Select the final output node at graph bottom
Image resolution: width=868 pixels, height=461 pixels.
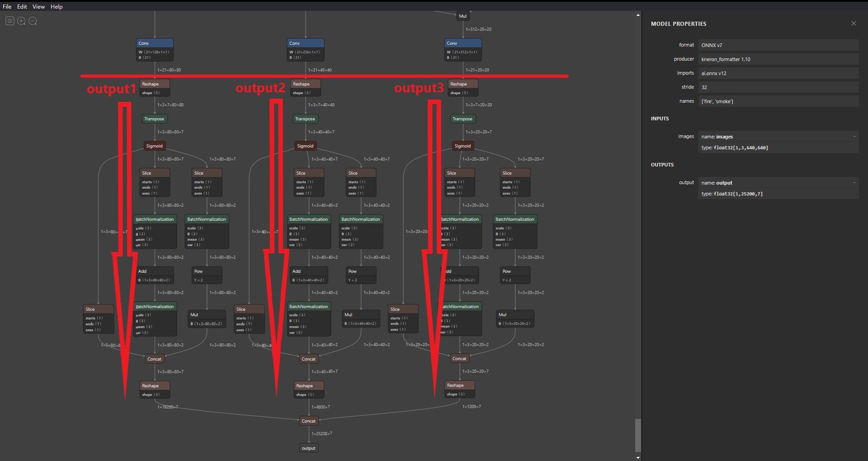(309, 448)
